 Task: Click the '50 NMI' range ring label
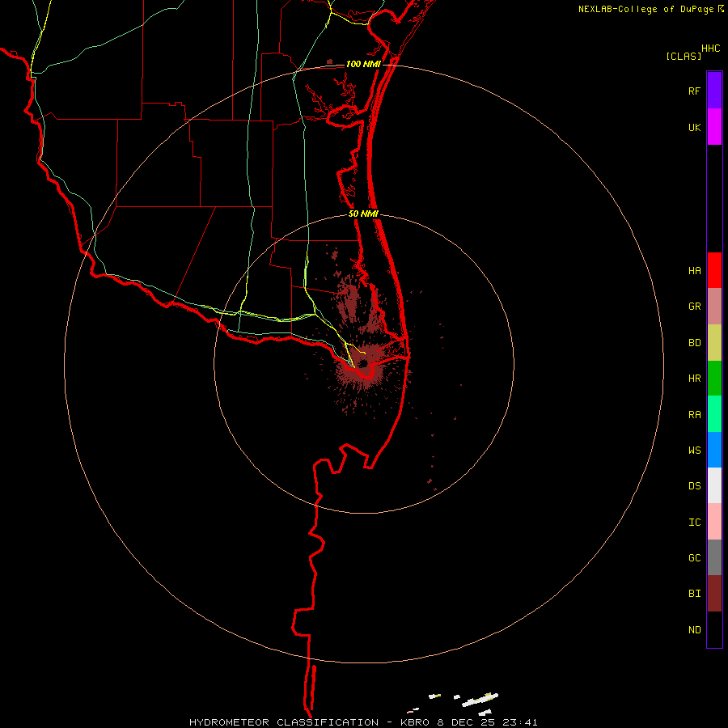[363, 214]
